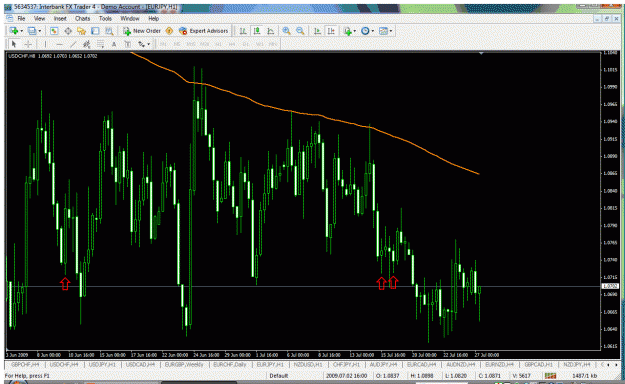Open the chart window menu icon
The height and width of the screenshot is (384, 625).
pyautogui.click(x=10, y=18)
